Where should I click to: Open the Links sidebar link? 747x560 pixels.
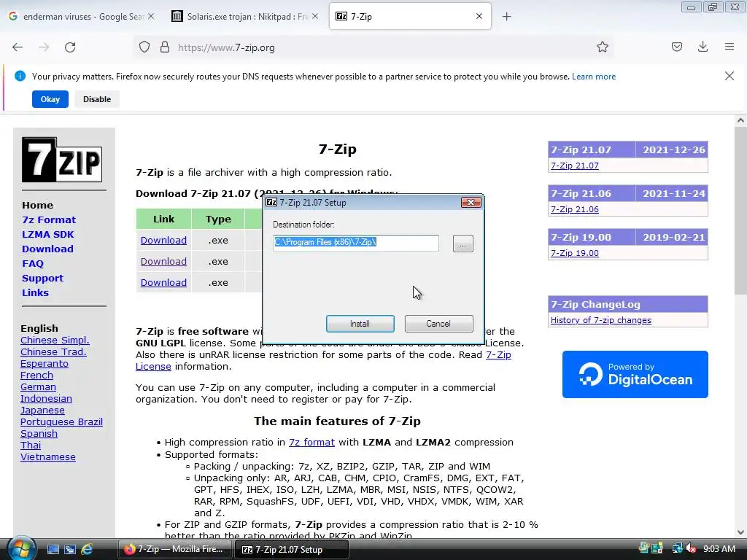(x=35, y=292)
